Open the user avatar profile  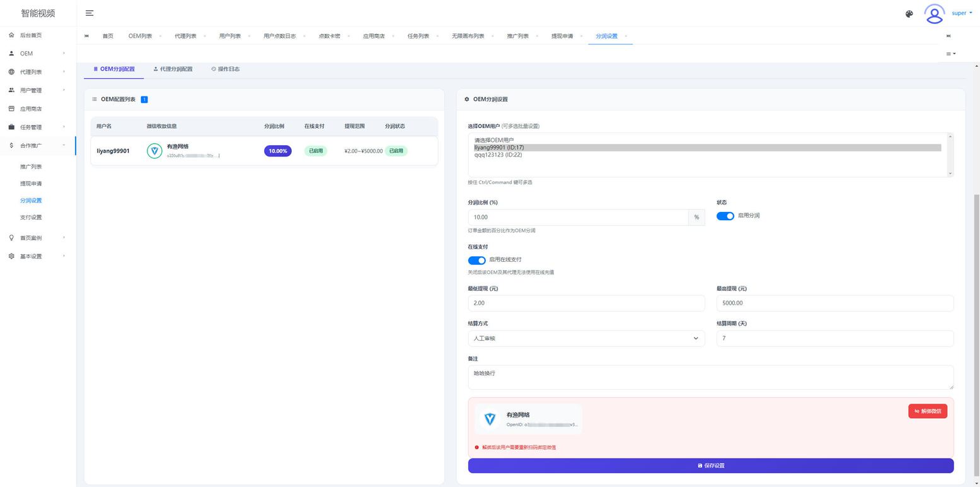click(x=934, y=13)
